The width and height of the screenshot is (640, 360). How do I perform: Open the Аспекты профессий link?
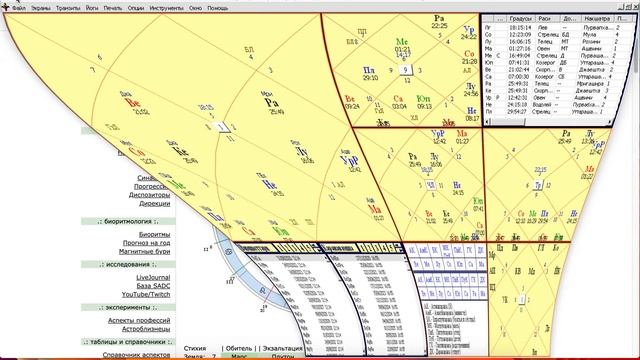(139, 320)
